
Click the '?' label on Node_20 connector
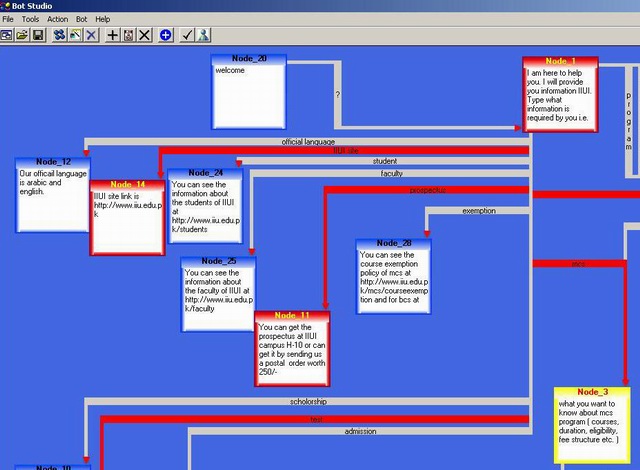point(338,95)
